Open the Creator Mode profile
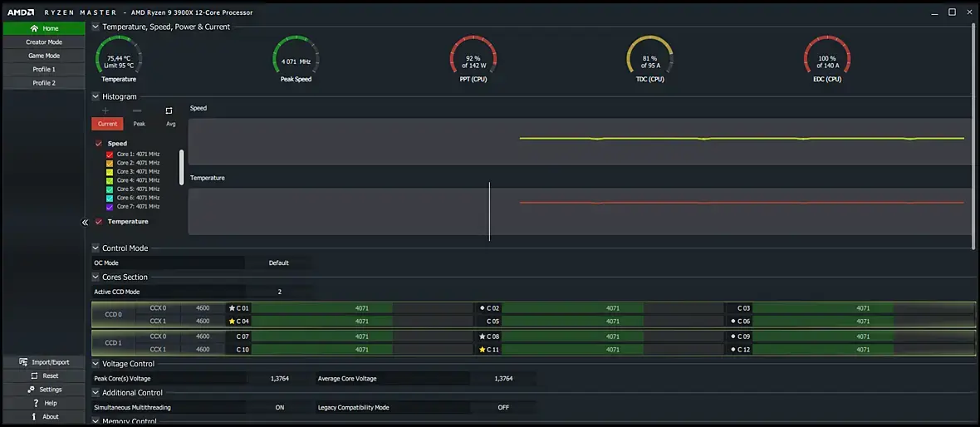The width and height of the screenshot is (980, 427). click(x=44, y=42)
